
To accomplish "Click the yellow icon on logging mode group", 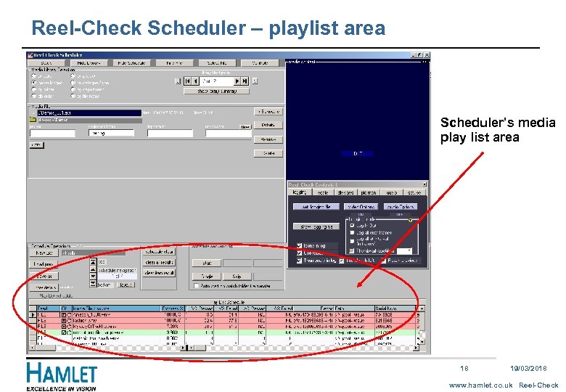I will 410,220.
